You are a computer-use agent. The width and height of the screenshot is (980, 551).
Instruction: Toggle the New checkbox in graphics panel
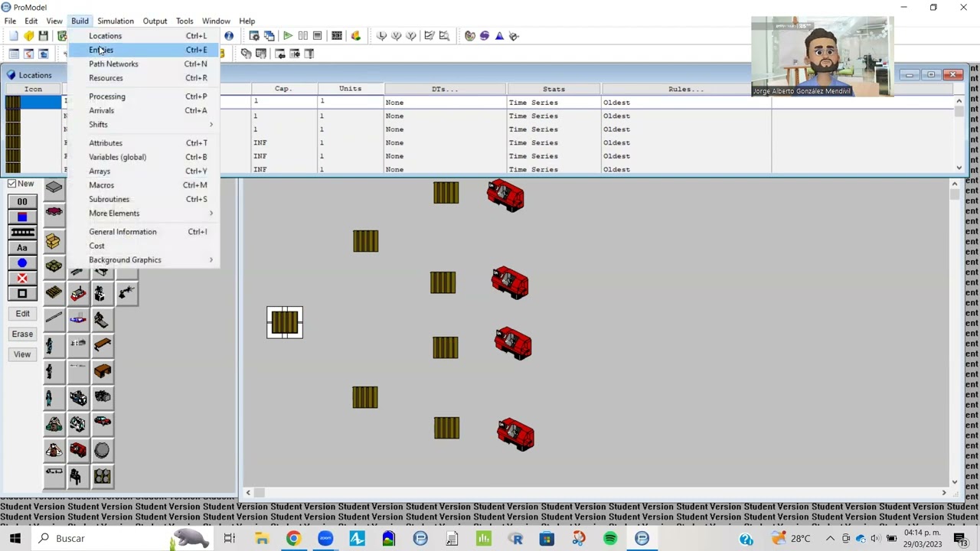point(11,184)
